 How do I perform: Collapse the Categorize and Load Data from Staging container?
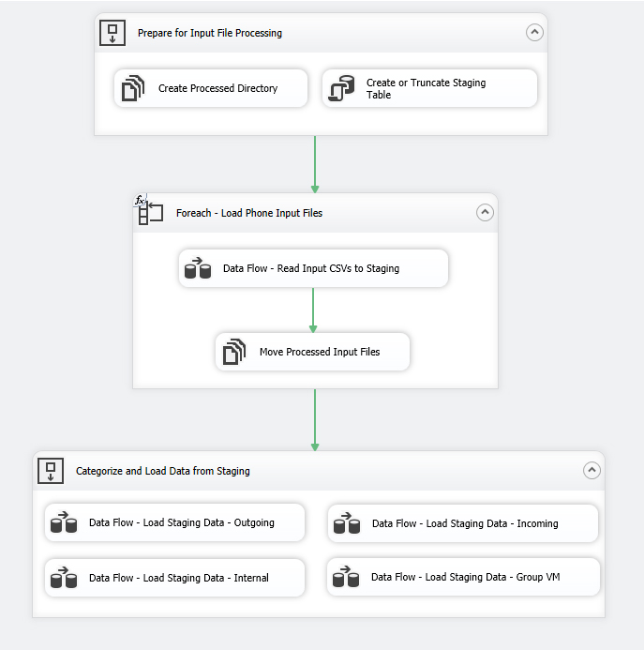pos(591,471)
